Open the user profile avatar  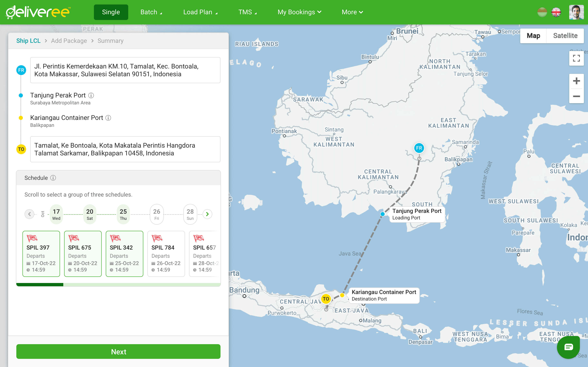(x=576, y=12)
